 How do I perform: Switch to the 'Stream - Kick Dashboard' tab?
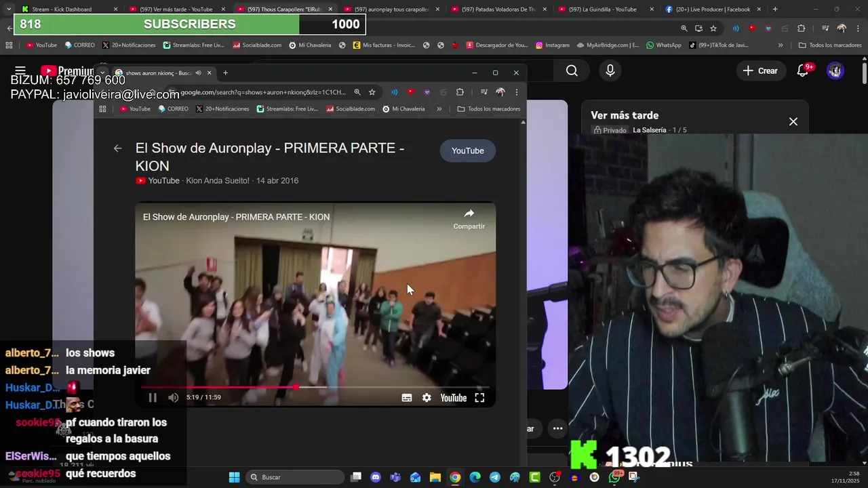[68, 9]
